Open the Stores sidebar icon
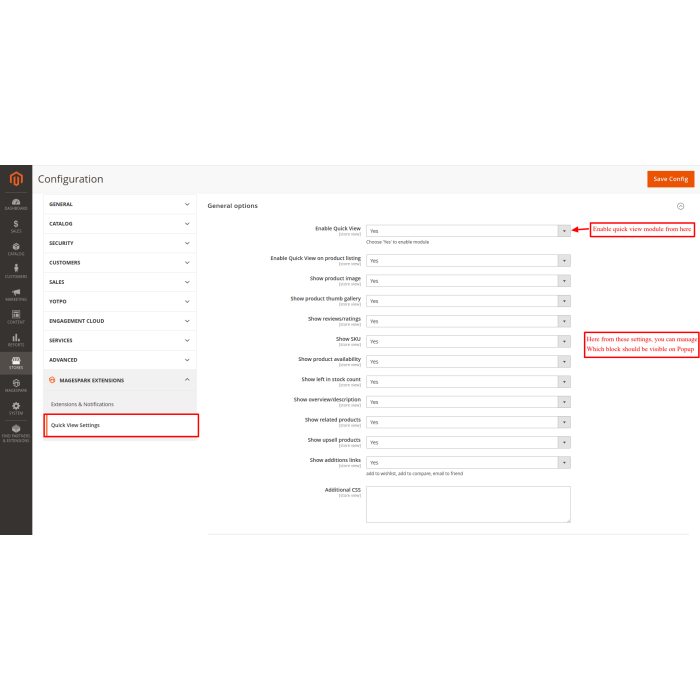This screenshot has height=700, width=700. 16,363
